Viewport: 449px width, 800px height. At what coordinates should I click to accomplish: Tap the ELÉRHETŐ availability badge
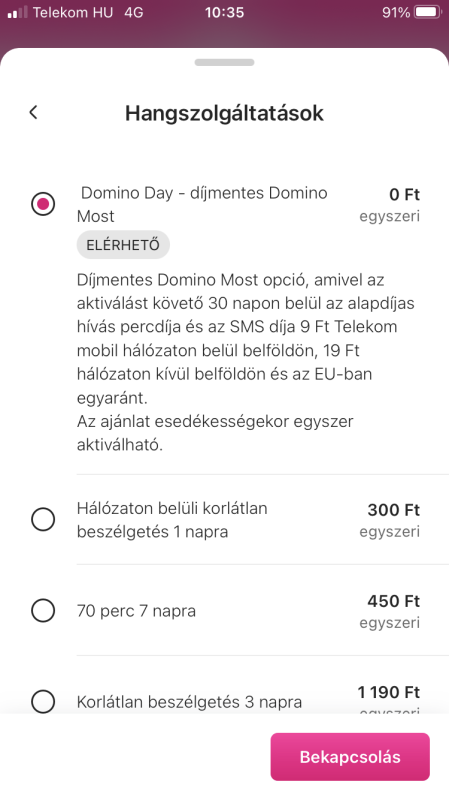(x=123, y=245)
